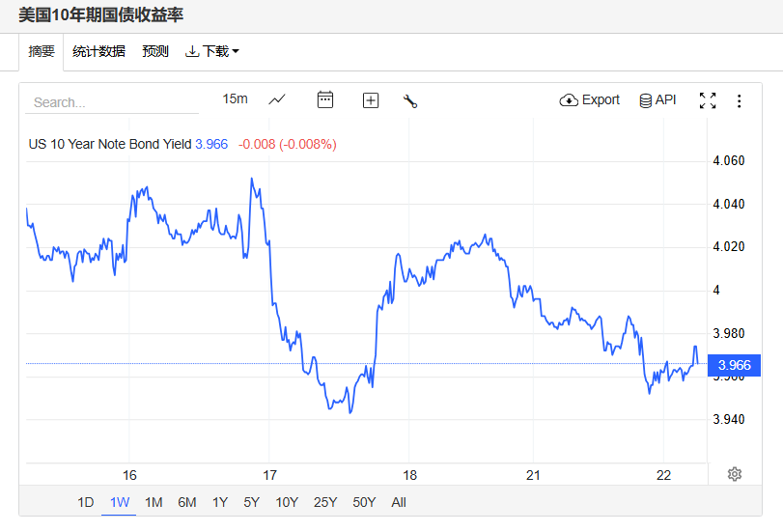Click the blue 3.966 price label
Screen dimensions: 783x532
734,365
